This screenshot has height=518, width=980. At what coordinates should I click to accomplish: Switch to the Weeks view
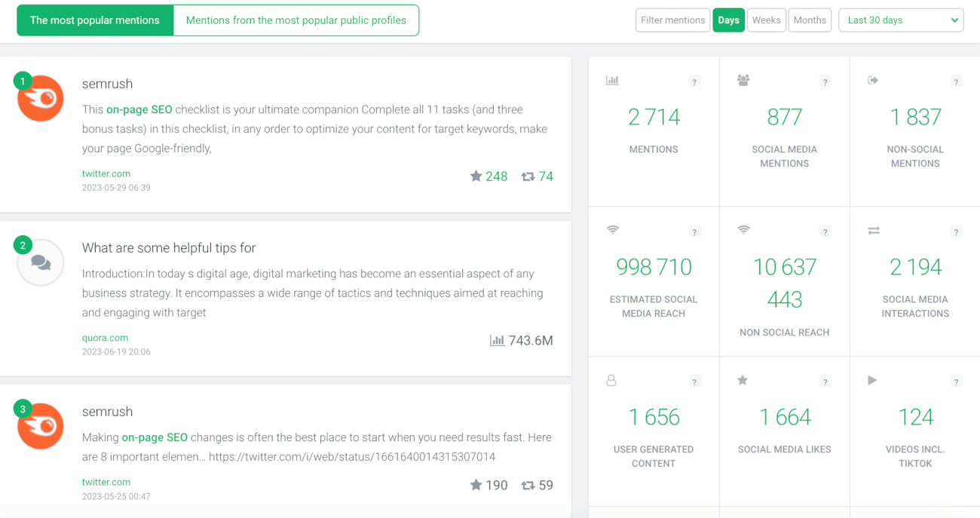[x=766, y=20]
